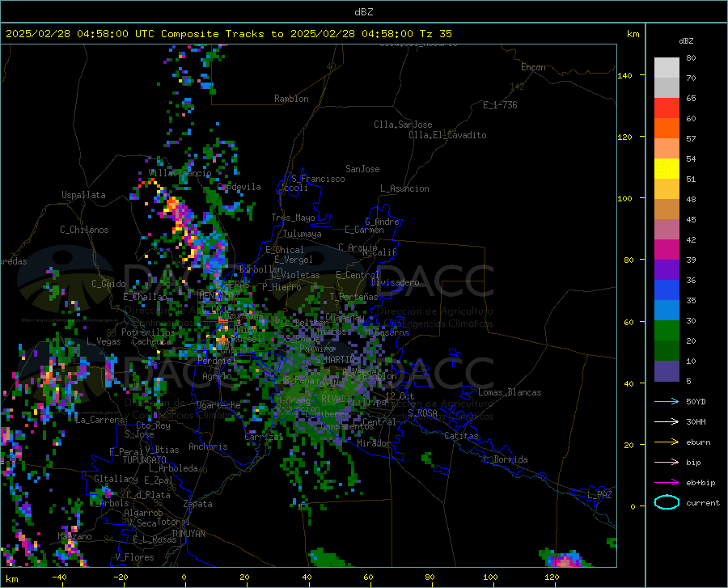
Task: Click the 'Encon' map label
Action: point(533,67)
